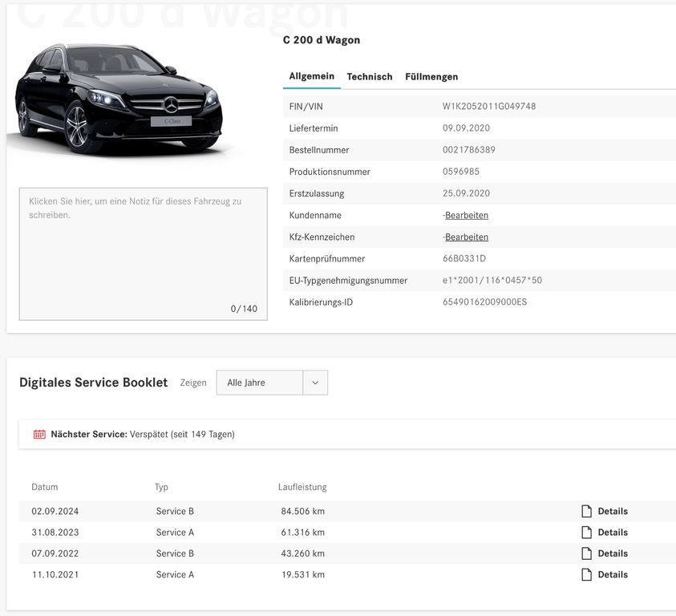Screen dimensions: 676x616
Task: Select the Allgemein tab
Action: [311, 76]
